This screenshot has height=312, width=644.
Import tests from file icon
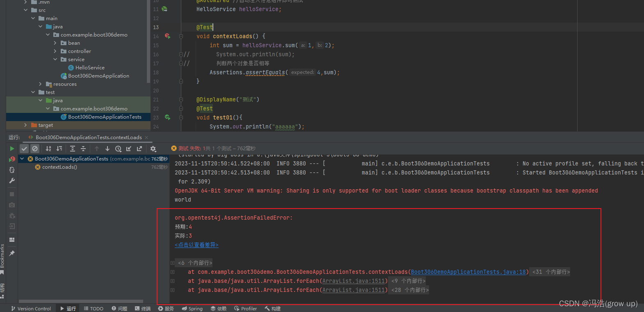pos(129,149)
